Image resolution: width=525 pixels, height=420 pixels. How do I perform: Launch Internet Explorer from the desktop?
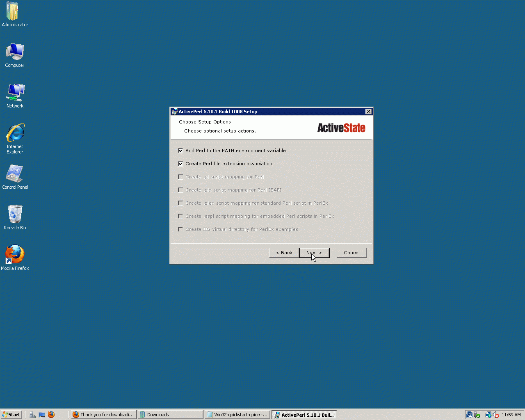[15, 139]
